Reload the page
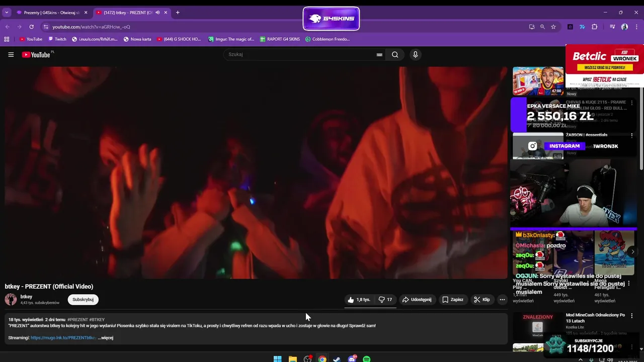Screen dimensions: 644x362 (31, 27)
